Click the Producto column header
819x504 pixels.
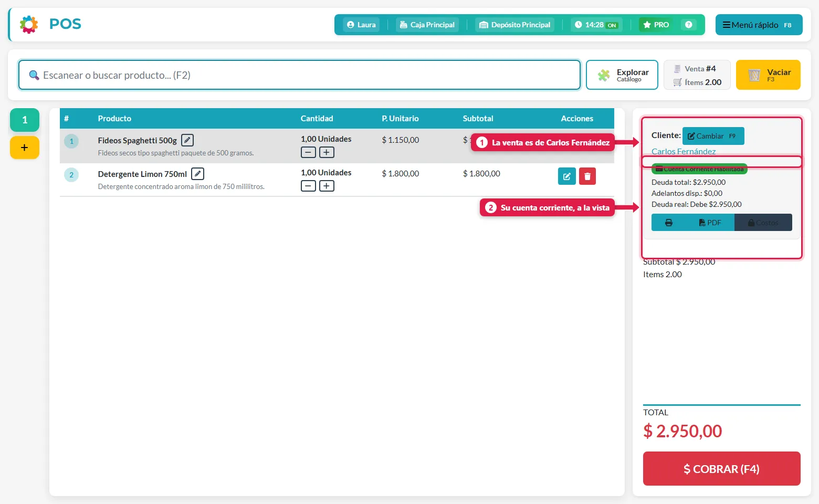[x=114, y=119]
